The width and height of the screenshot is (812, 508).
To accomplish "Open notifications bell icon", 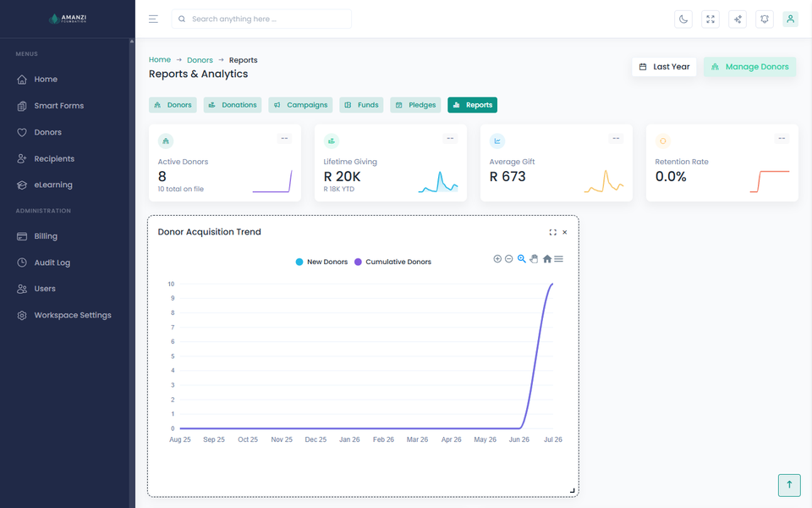I will [765, 19].
